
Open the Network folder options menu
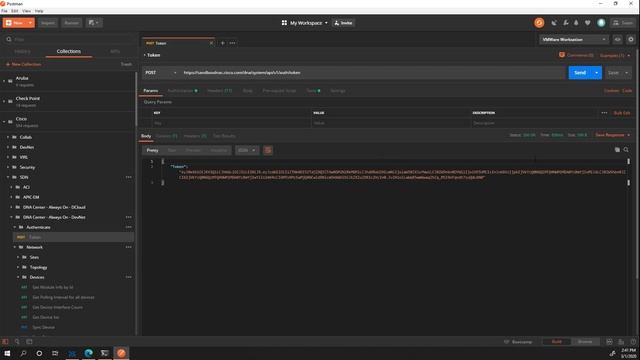tap(129, 247)
